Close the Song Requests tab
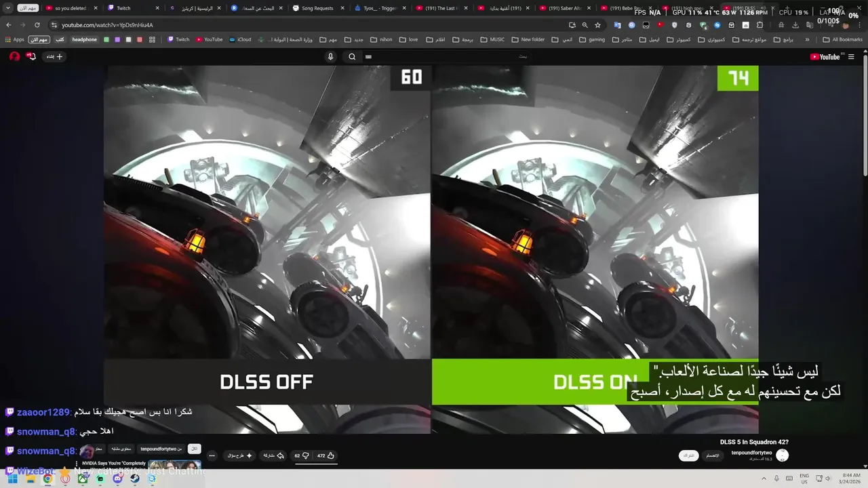 342,8
